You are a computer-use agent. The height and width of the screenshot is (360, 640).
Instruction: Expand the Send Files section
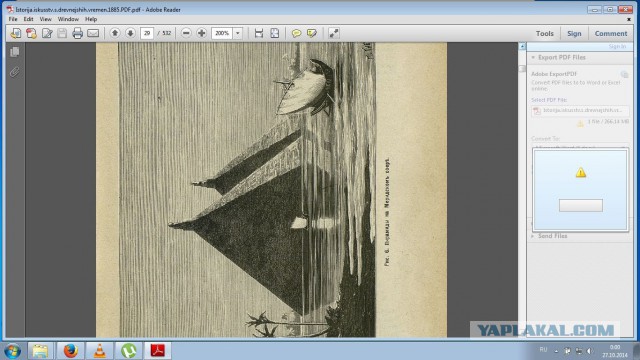tap(533, 236)
